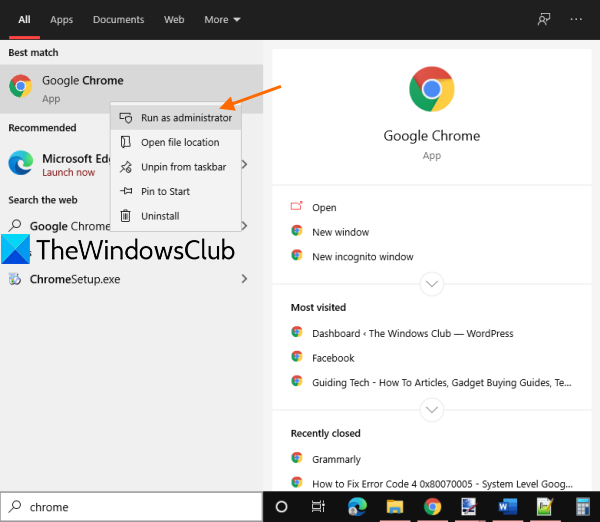600x522 pixels.
Task: Open File Explorer from taskbar
Action: tap(395, 507)
